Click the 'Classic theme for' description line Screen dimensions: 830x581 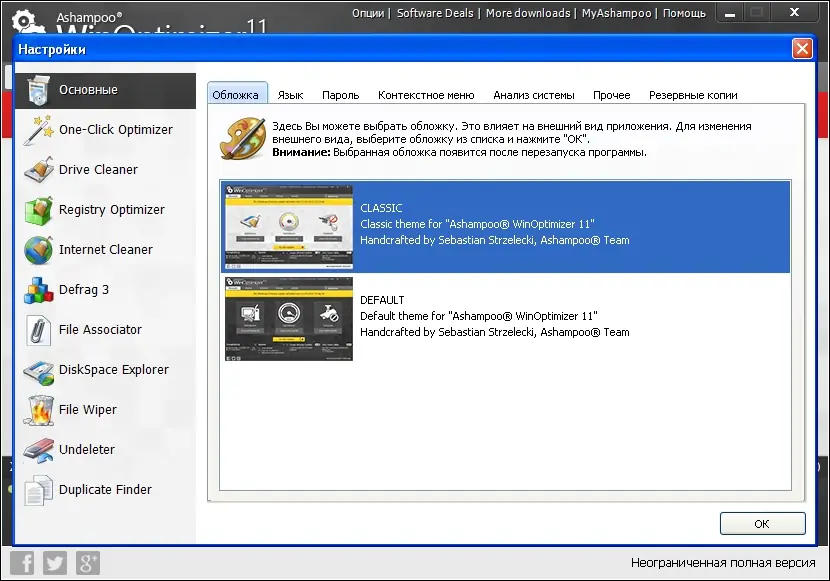477,224
